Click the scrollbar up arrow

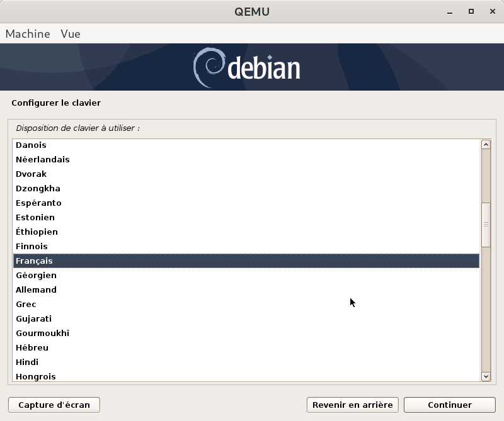coord(486,145)
